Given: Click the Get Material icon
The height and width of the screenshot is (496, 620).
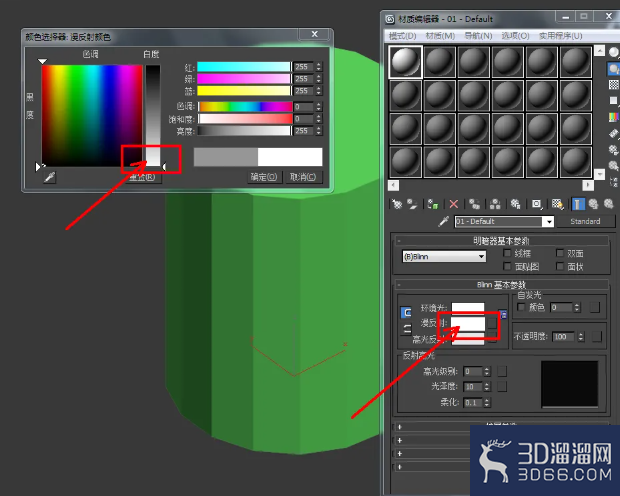Looking at the screenshot, I should [x=397, y=204].
